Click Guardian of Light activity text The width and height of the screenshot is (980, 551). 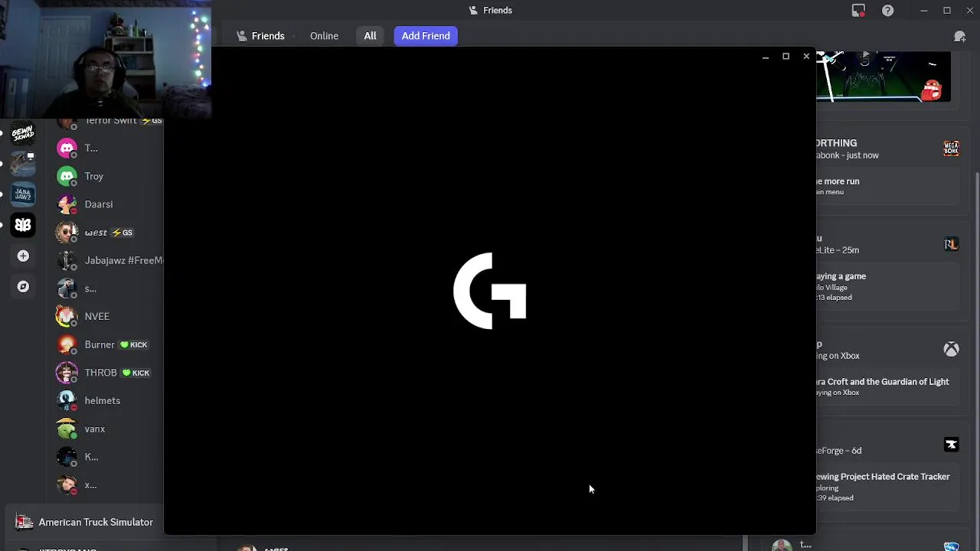(x=883, y=382)
